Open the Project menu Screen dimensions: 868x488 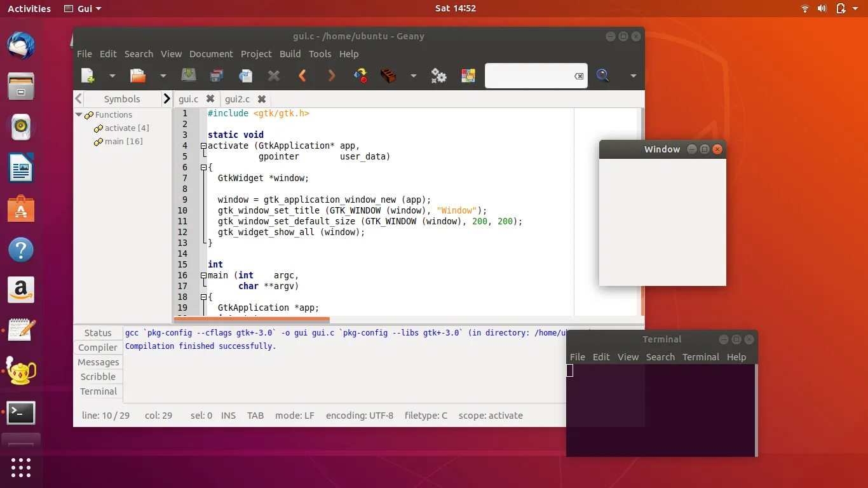(256, 54)
